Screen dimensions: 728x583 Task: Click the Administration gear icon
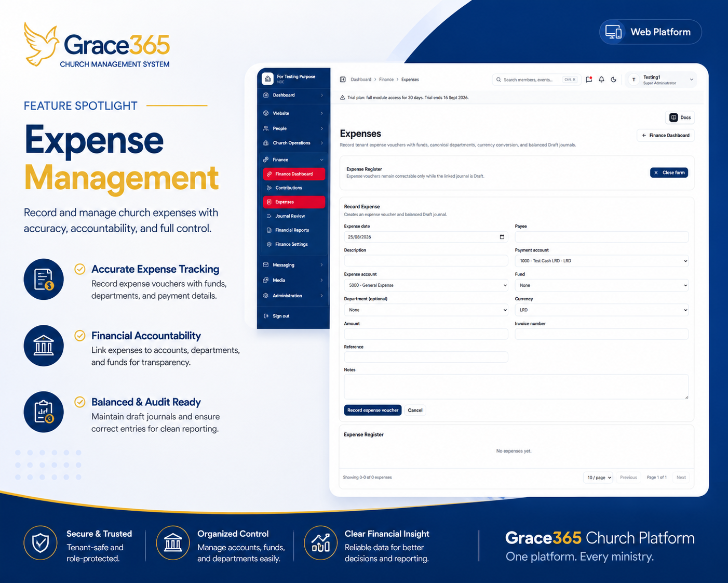[x=266, y=296]
